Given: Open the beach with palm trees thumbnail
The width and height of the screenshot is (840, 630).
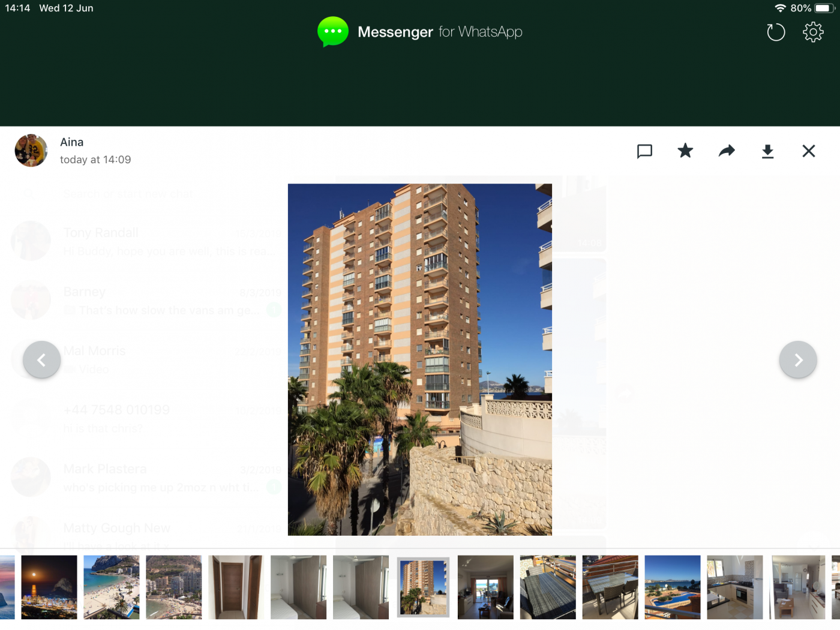Looking at the screenshot, I should coord(112,587).
